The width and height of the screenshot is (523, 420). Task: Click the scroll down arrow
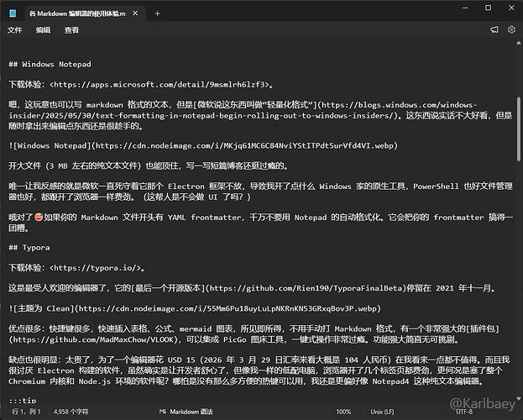coord(518,398)
